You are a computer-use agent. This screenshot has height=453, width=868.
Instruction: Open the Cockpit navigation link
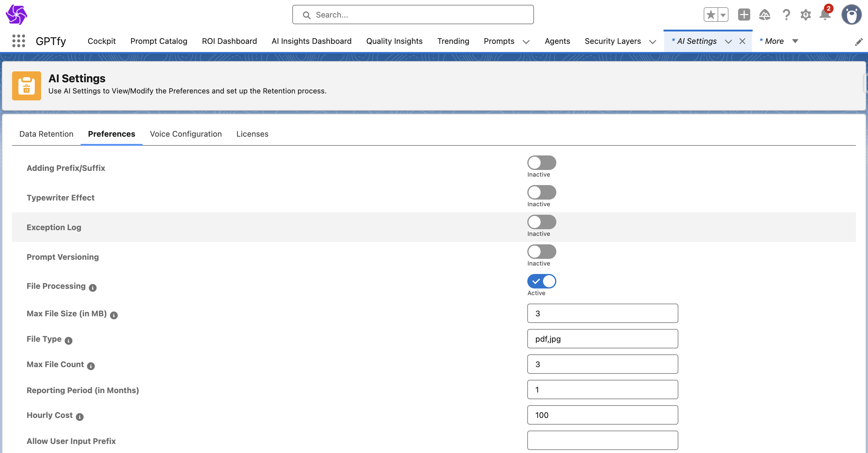pyautogui.click(x=101, y=41)
